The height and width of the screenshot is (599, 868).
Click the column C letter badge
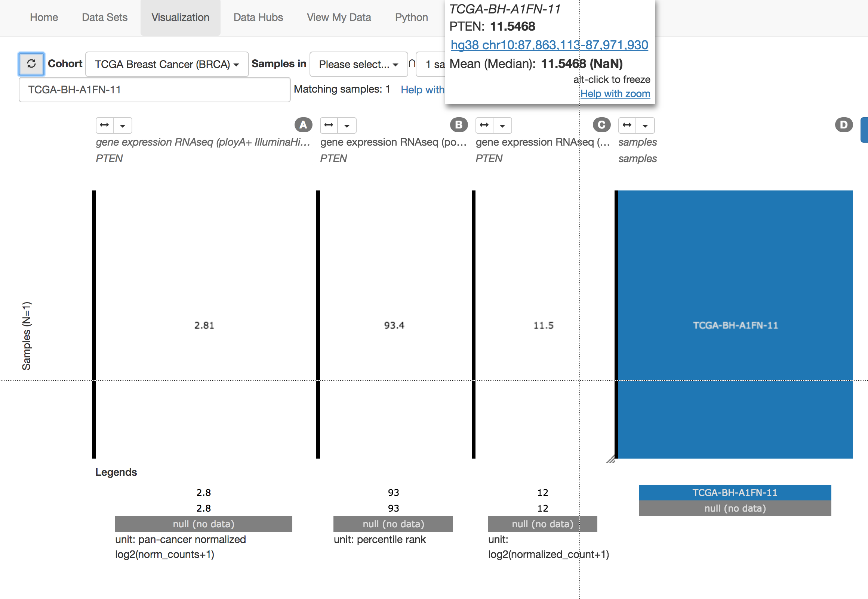[602, 125]
